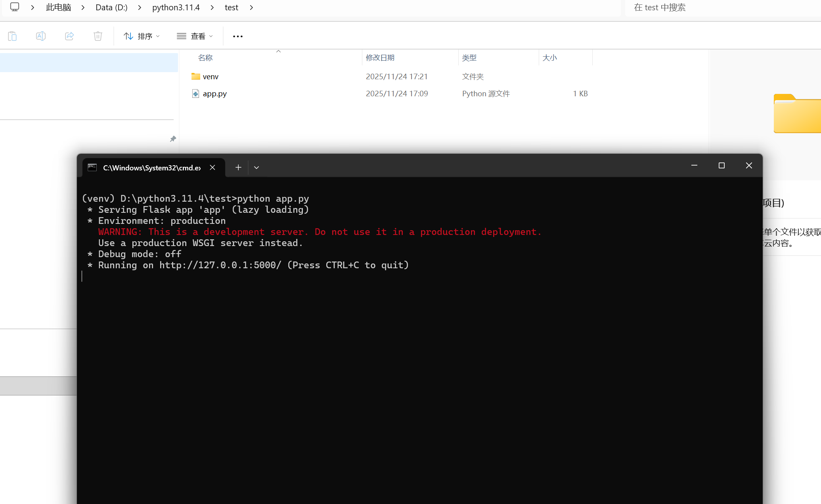Click the cmd icon on the terminal tab
Screen dimensions: 821x504
point(92,168)
